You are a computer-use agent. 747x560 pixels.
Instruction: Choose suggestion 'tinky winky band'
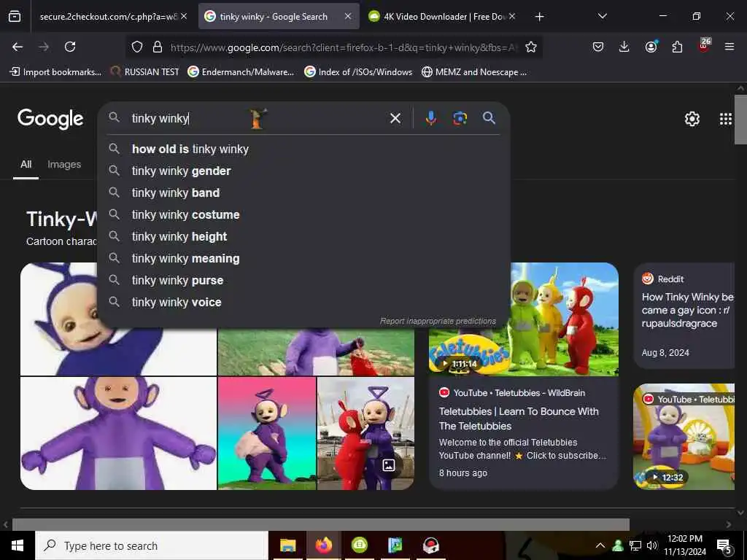(x=303, y=192)
